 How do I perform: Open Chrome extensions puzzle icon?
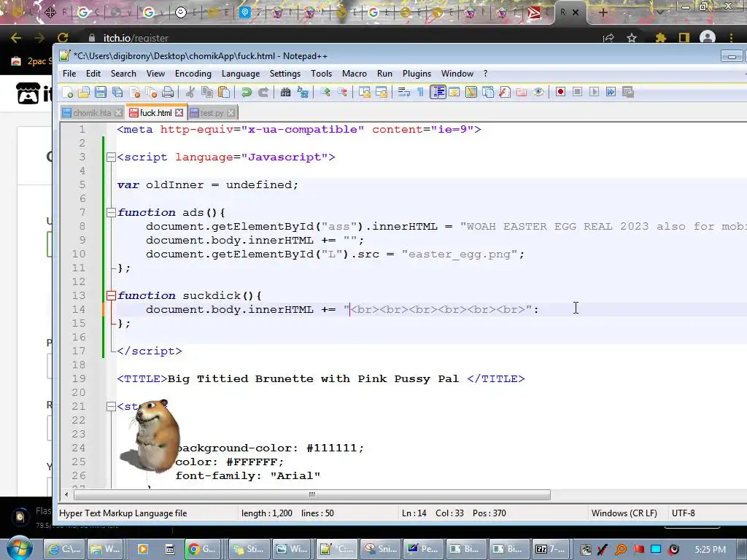[x=660, y=38]
